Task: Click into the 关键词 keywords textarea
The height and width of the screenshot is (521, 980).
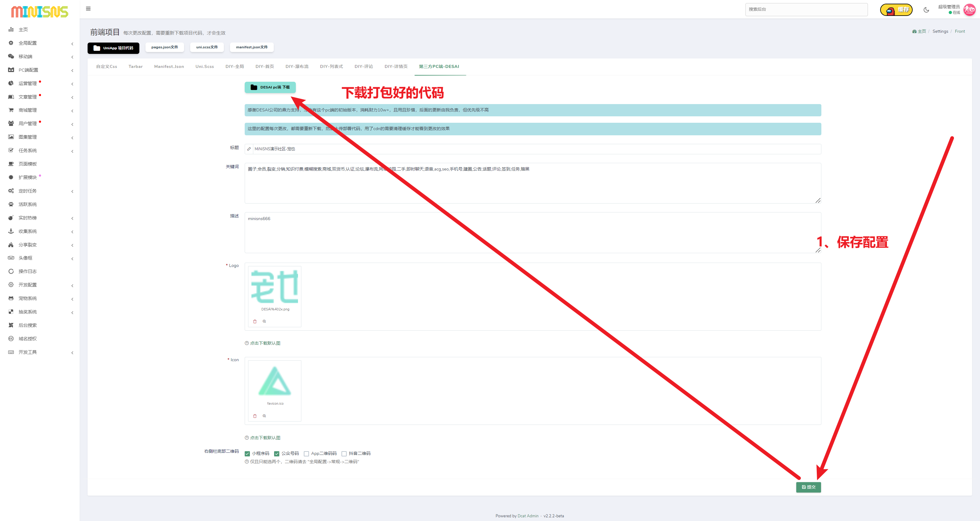Action: [533, 183]
